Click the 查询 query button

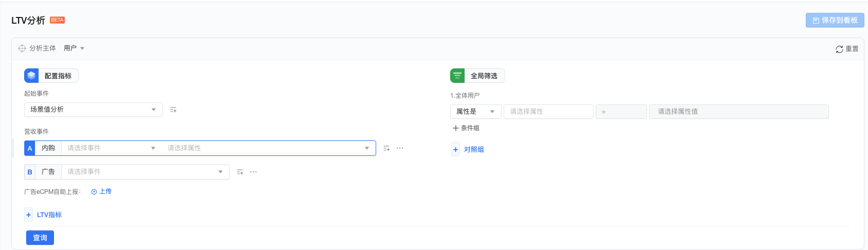click(x=40, y=238)
